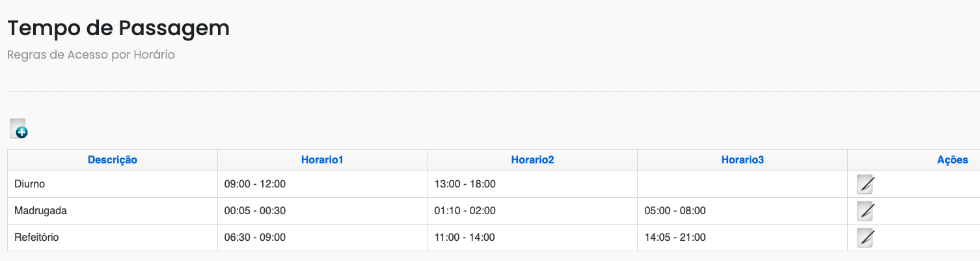Sort by the Horario2 column header
This screenshot has height=261, width=980.
[x=532, y=159]
